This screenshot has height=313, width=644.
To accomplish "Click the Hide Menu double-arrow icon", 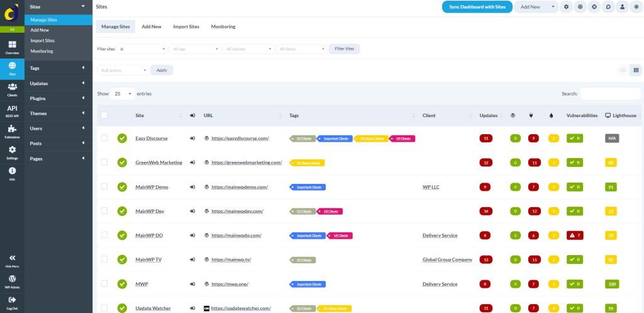I will tap(12, 259).
